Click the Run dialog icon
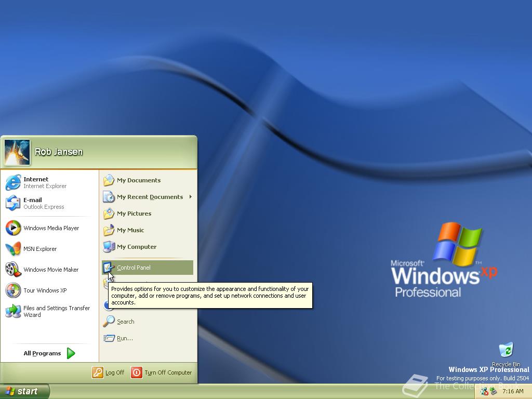The image size is (532, 399). [109, 338]
